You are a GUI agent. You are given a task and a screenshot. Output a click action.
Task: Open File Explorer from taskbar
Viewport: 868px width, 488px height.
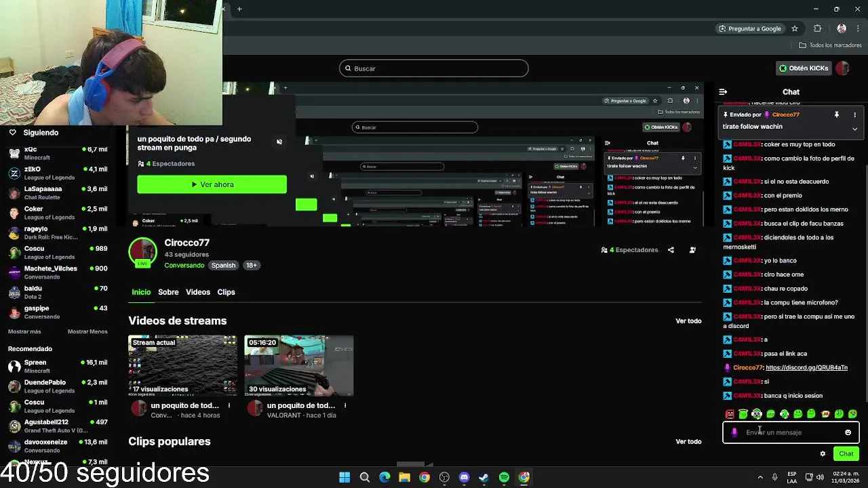[x=404, y=477]
